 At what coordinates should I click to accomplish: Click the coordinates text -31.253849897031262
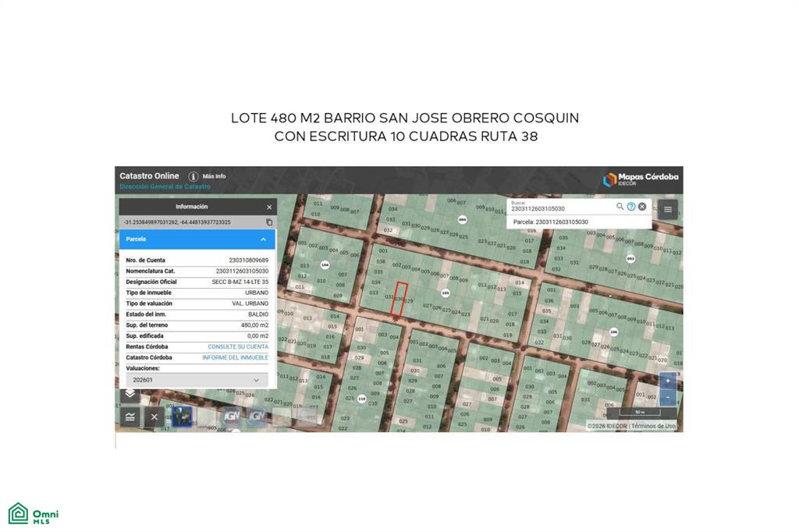(x=151, y=222)
